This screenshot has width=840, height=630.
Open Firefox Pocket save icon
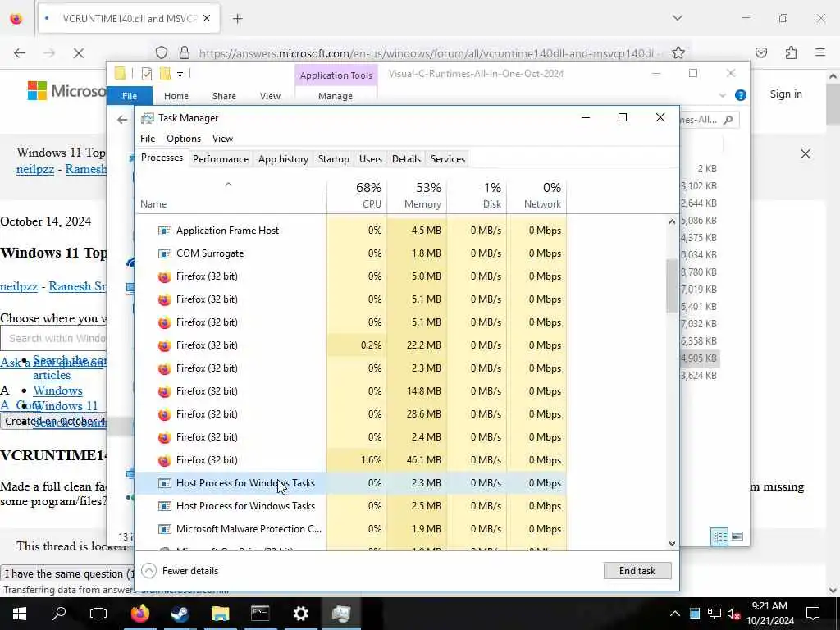click(760, 52)
